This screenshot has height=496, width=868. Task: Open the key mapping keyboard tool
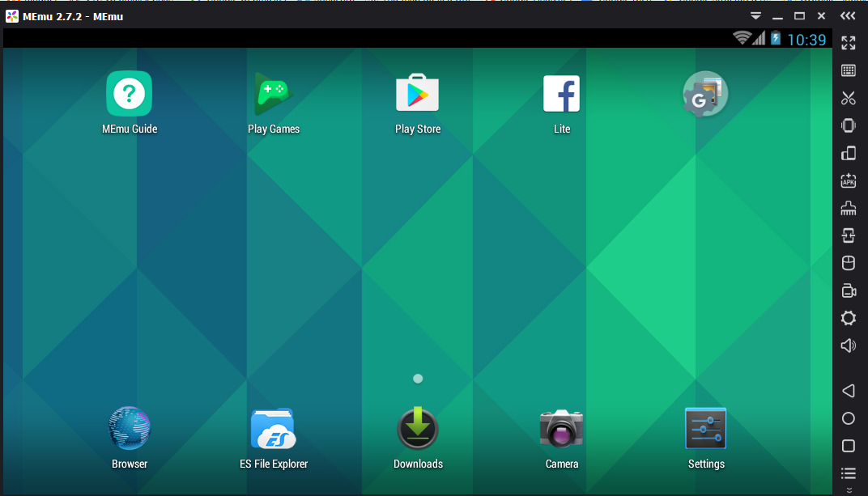coord(848,70)
